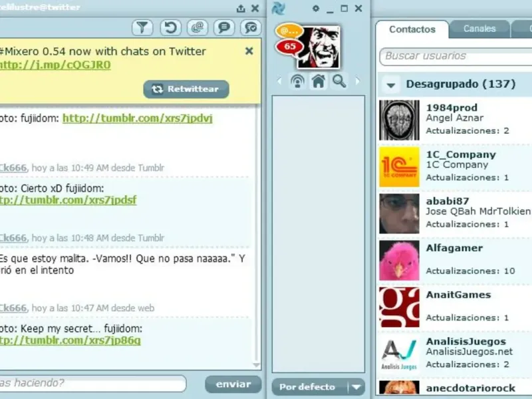Click the AnaitGames avatar
Image resolution: width=532 pixels, height=399 pixels.
400,307
